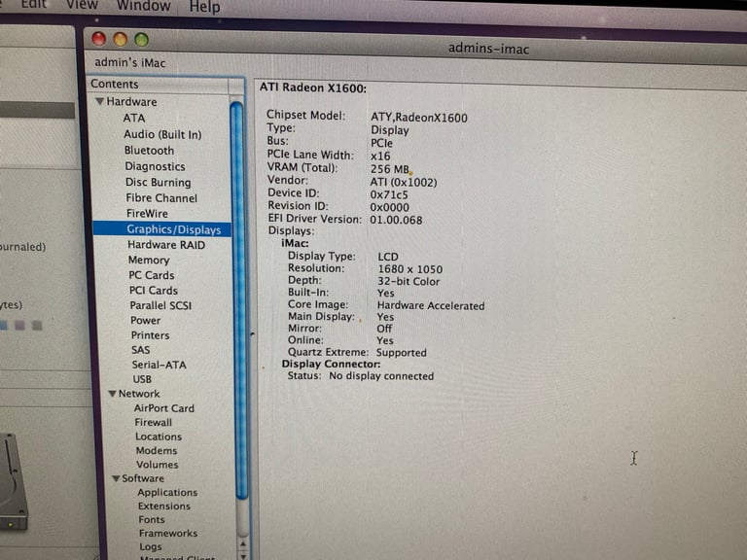Select FireWire entry

click(x=147, y=213)
